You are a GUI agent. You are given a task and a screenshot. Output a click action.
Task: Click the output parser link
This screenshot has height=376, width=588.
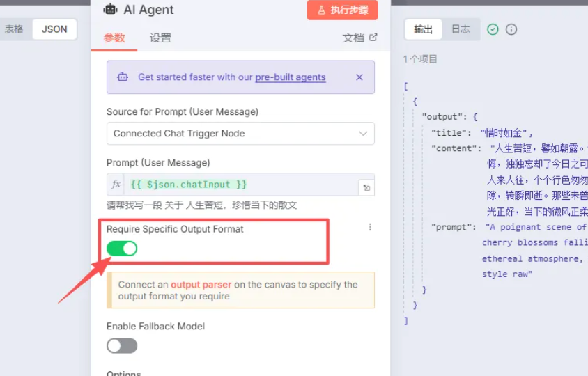pos(201,285)
